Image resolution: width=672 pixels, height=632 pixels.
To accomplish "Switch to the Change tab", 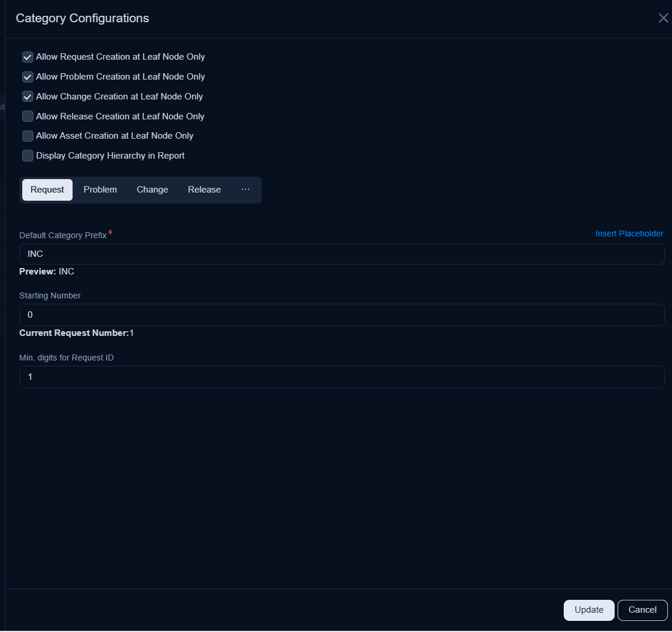I will [x=152, y=190].
